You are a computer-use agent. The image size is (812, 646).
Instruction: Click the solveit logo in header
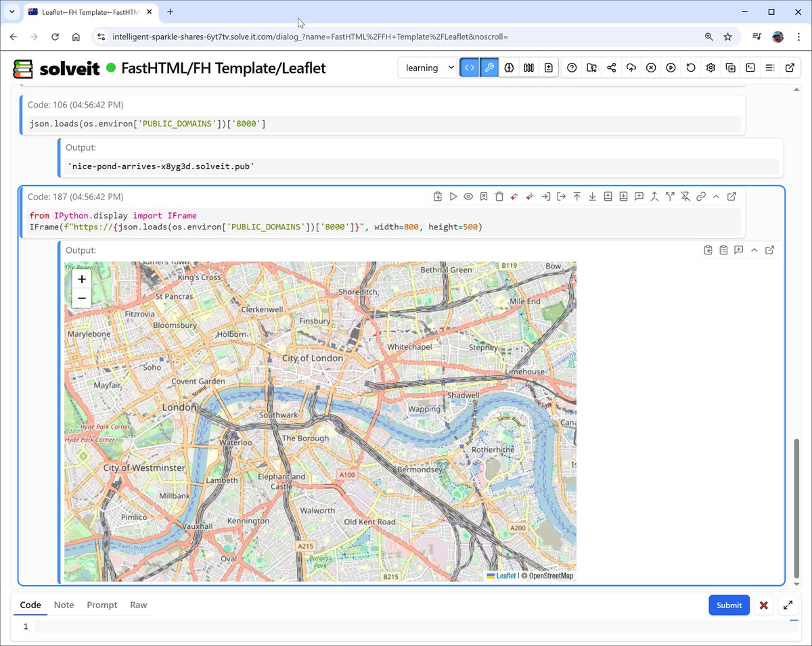(57, 68)
